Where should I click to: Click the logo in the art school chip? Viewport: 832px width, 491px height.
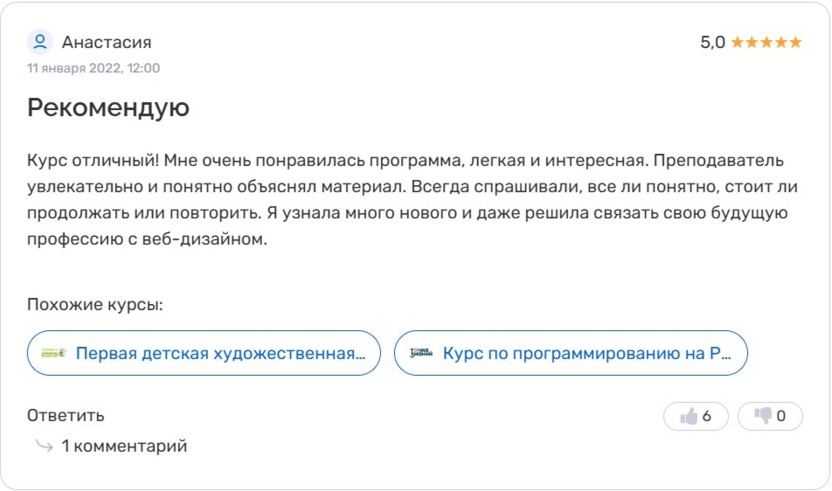(x=54, y=353)
